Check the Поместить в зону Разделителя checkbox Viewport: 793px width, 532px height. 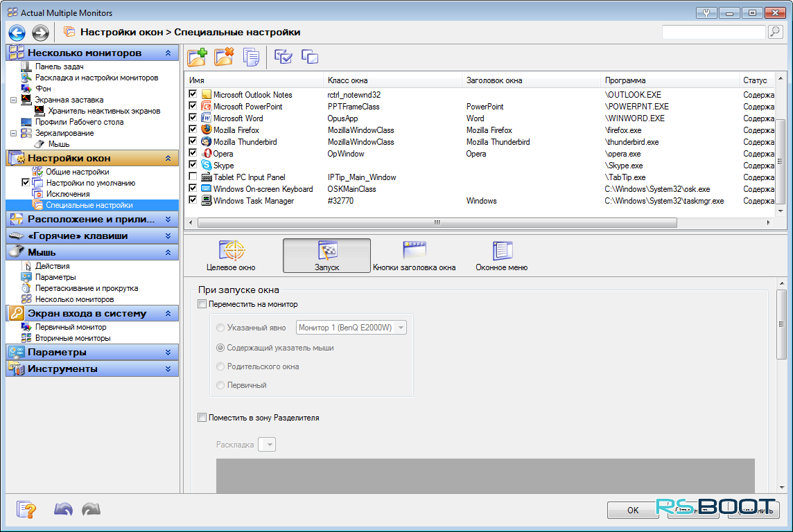point(202,418)
